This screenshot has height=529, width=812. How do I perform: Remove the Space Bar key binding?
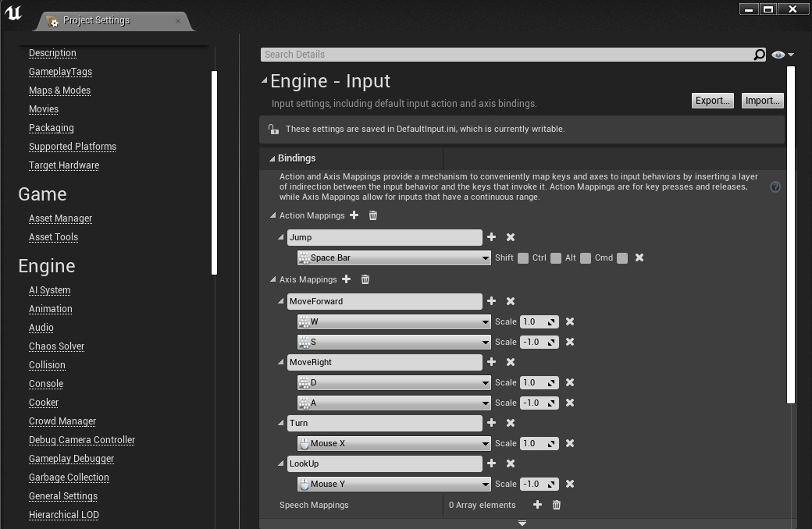pyautogui.click(x=639, y=257)
